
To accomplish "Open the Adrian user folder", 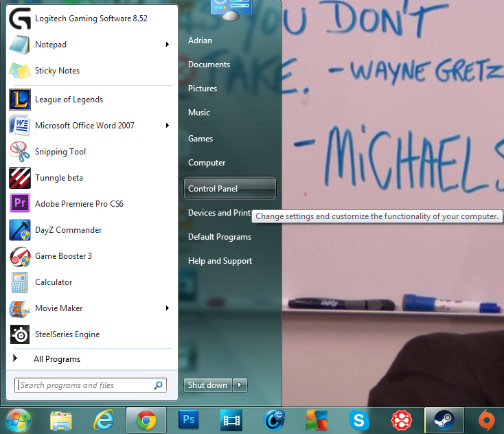I will pyautogui.click(x=200, y=41).
